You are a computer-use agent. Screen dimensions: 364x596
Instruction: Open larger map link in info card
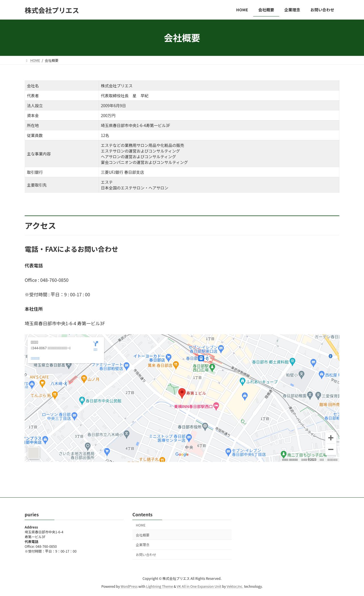click(35, 358)
